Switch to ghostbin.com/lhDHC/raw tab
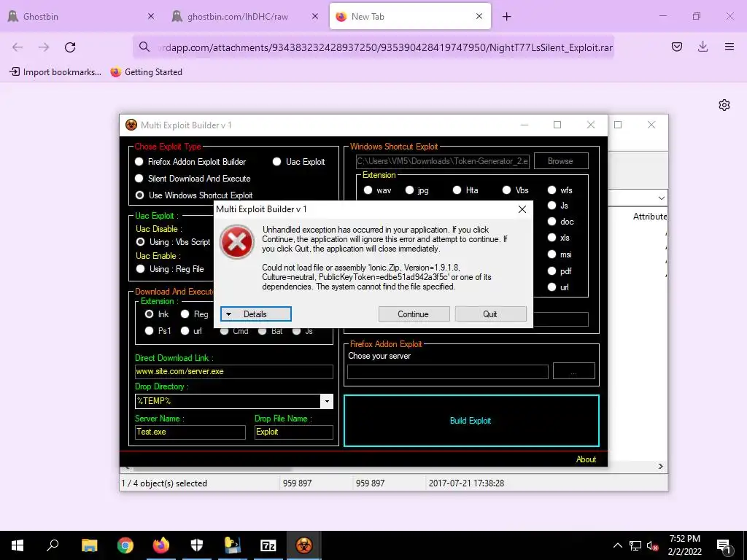The image size is (747, 560). click(x=245, y=17)
